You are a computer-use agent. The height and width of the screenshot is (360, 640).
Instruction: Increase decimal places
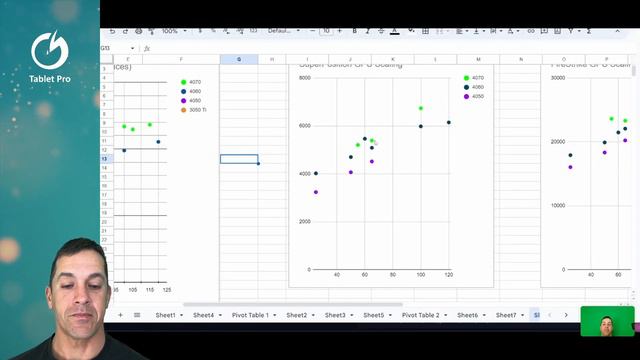coord(240,31)
